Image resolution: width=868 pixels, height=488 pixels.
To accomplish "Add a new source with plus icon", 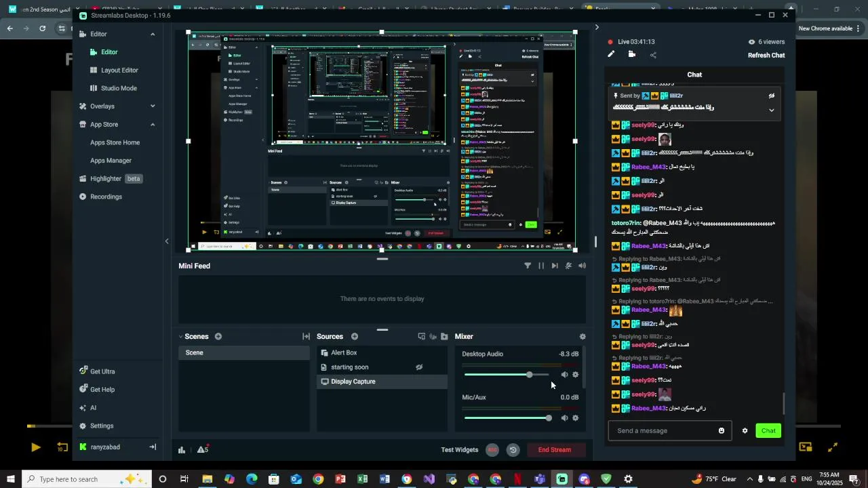I will 355,337.
